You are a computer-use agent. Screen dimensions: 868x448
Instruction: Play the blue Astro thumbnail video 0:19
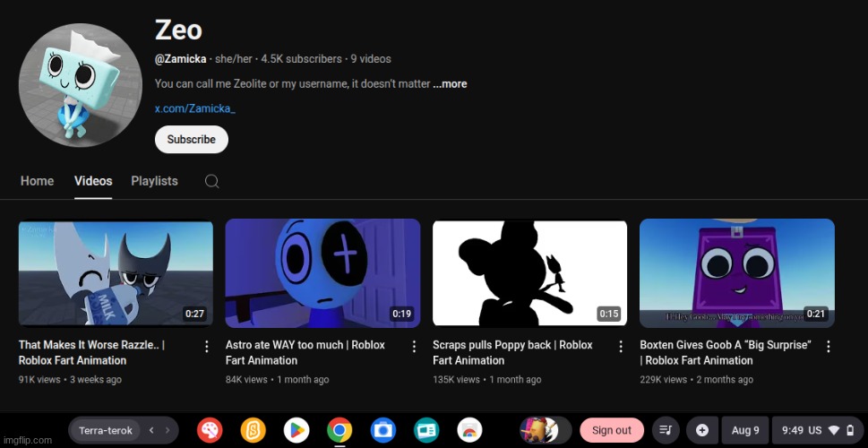(x=322, y=273)
